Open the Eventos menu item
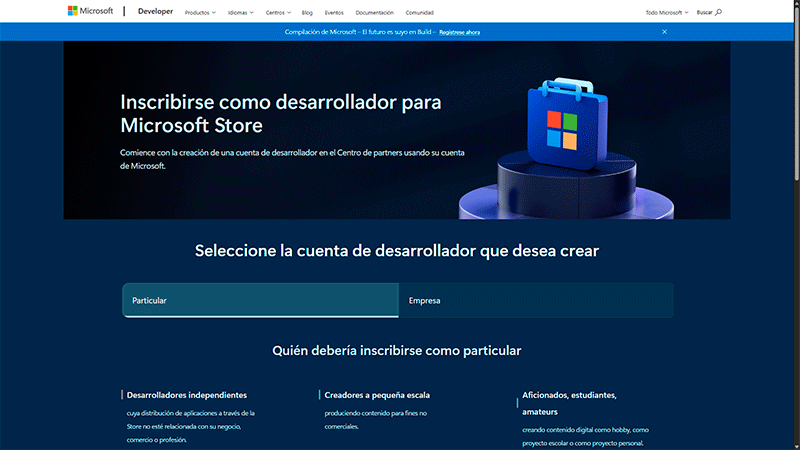 [x=334, y=12]
